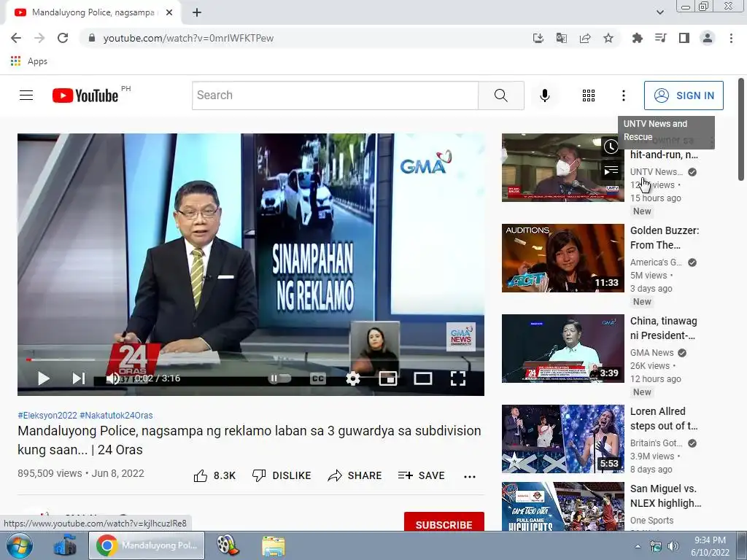Image resolution: width=747 pixels, height=560 pixels.
Task: Expand the tab search dropdown arrow
Action: pos(660,12)
